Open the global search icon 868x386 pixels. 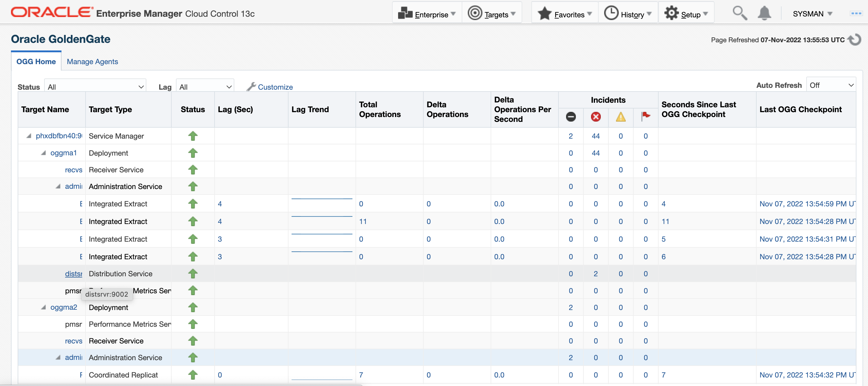tap(740, 13)
